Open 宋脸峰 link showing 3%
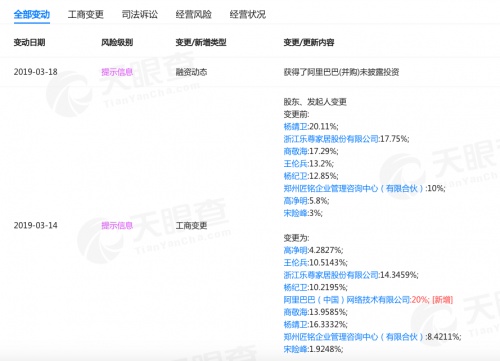The width and height of the screenshot is (500, 361). click(x=296, y=213)
